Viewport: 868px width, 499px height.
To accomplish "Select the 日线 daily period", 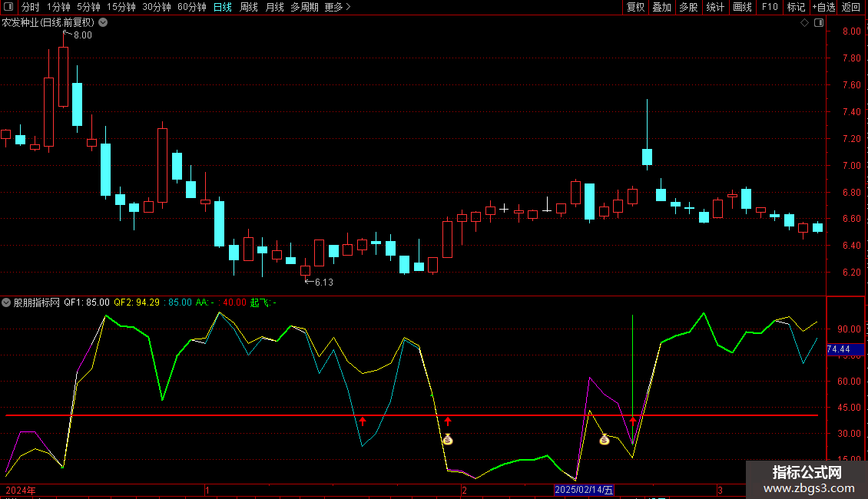I will pyautogui.click(x=223, y=7).
